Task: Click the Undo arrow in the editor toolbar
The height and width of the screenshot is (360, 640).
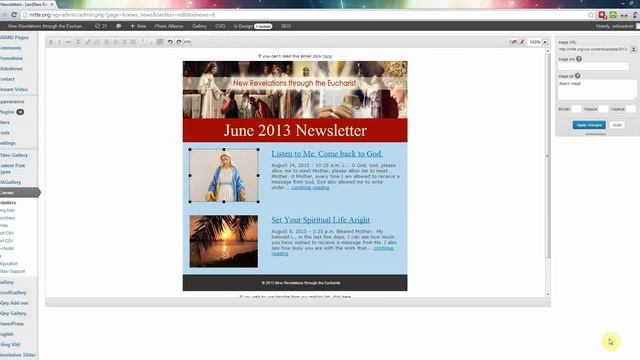Action: click(170, 42)
